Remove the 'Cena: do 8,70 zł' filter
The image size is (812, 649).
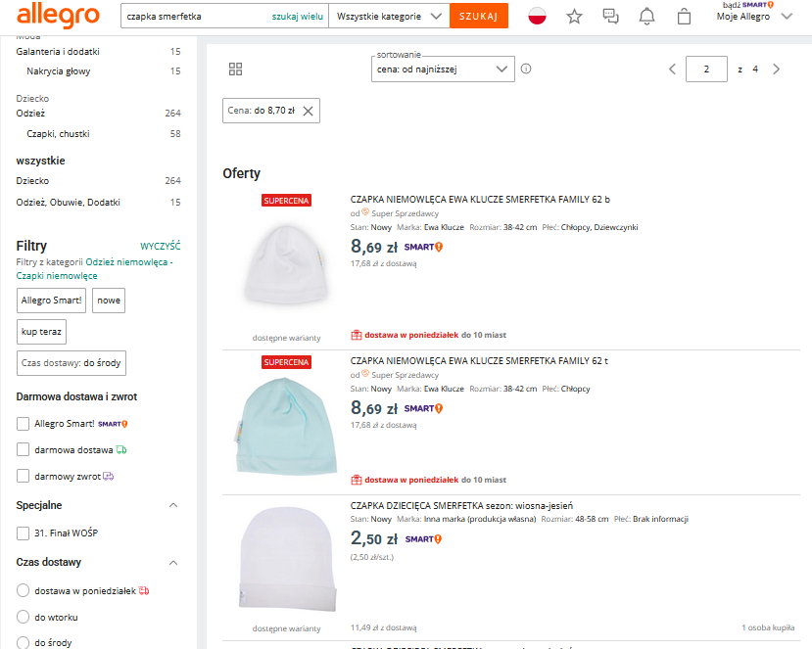pos(309,111)
